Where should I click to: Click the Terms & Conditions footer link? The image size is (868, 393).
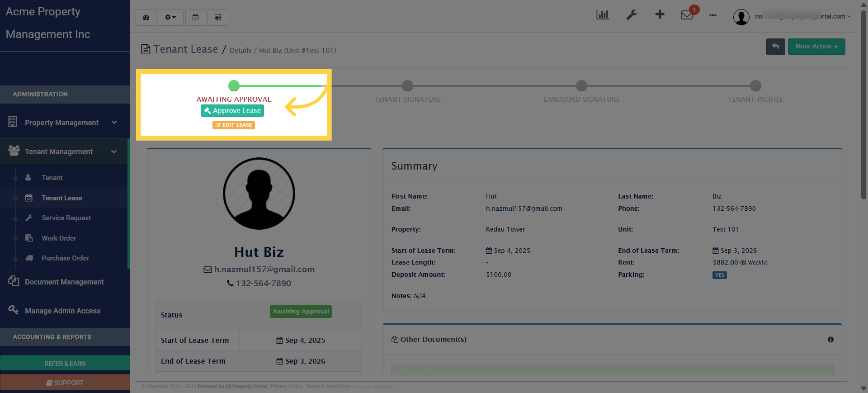point(328,387)
